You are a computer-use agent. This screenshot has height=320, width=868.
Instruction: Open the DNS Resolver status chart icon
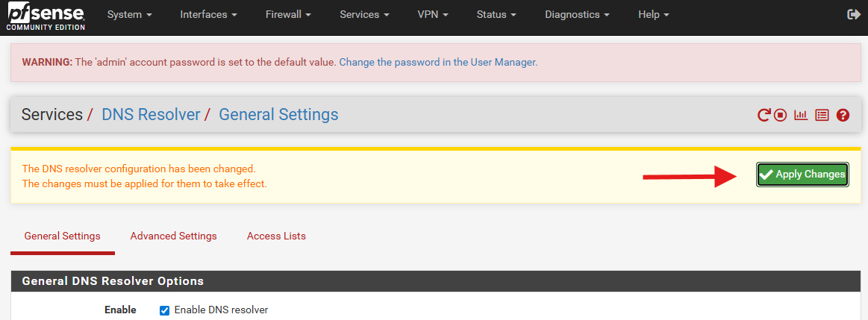coord(801,115)
